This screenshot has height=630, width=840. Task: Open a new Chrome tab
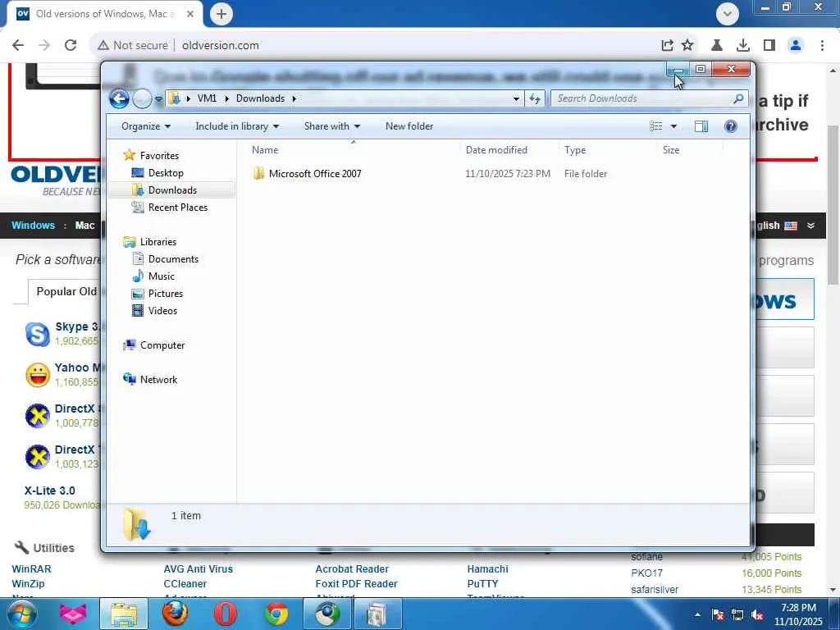coord(221,14)
